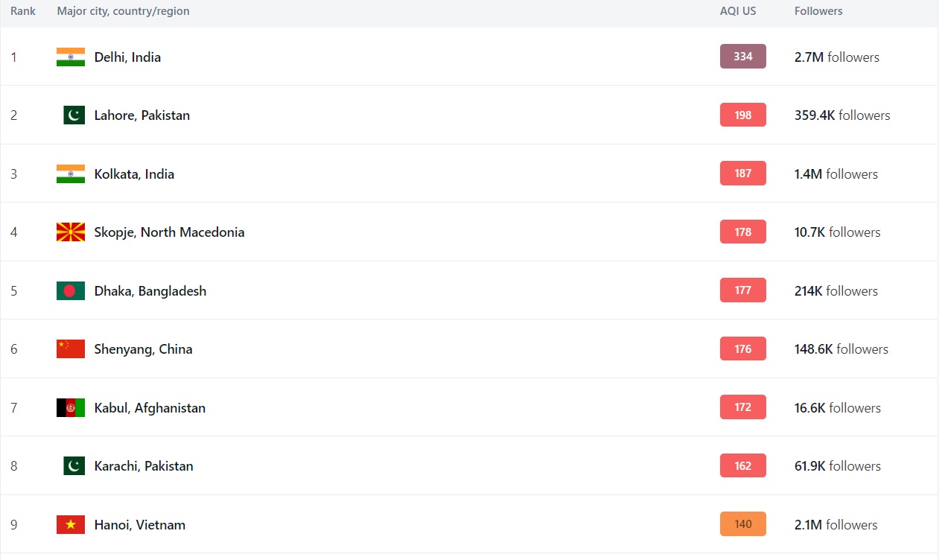The height and width of the screenshot is (560, 939).
Task: Open the Lahore, Pakistan city link
Action: pos(142,115)
